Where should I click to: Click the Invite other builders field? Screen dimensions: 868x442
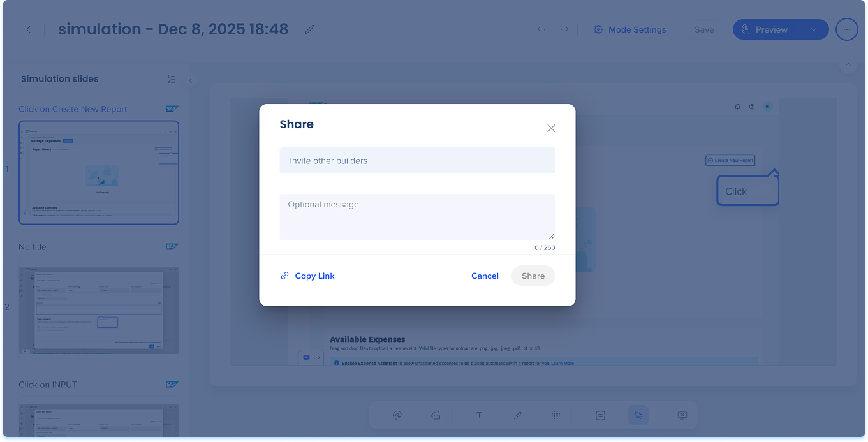[417, 161]
